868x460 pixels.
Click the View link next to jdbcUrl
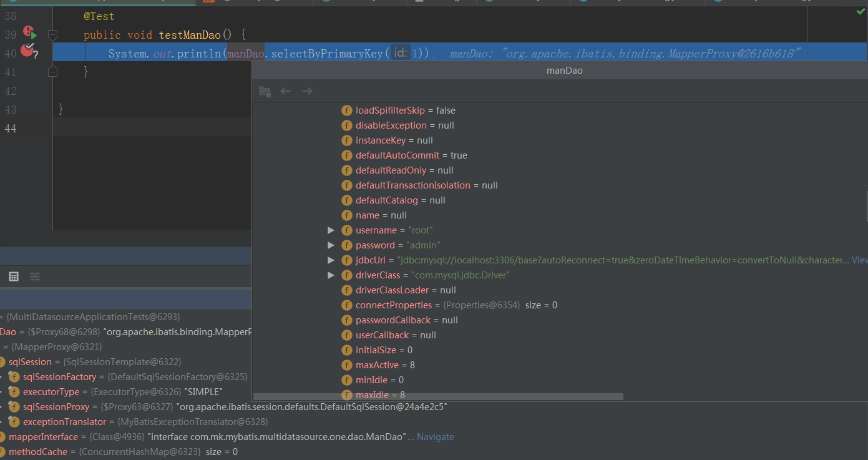(x=859, y=260)
